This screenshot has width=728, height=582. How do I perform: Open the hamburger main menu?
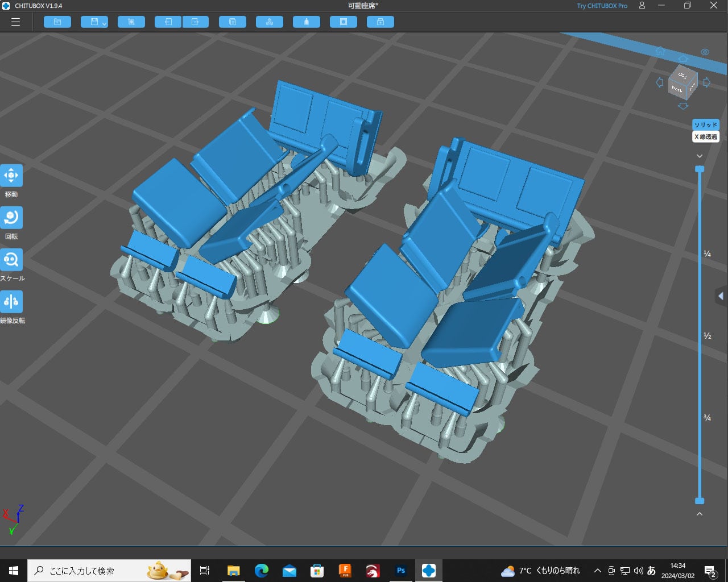coord(15,22)
